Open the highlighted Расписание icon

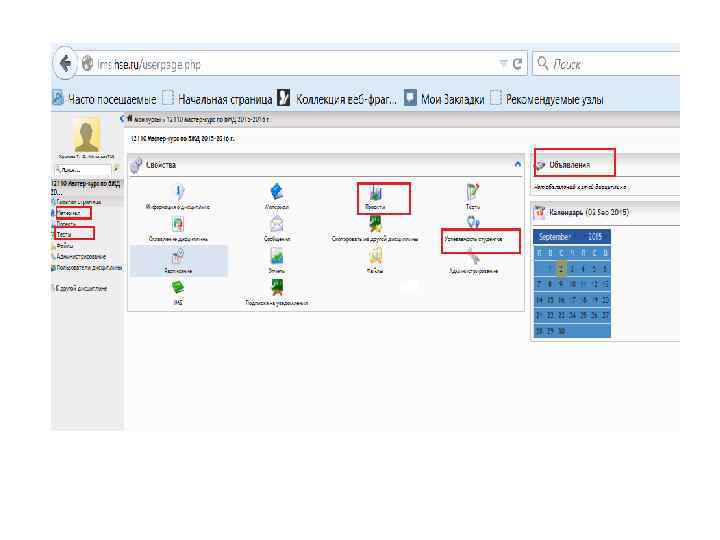pyautogui.click(x=178, y=257)
